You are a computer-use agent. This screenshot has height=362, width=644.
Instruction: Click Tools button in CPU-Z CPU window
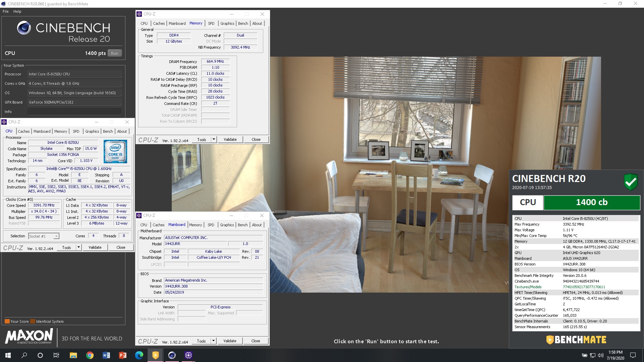tap(66, 247)
